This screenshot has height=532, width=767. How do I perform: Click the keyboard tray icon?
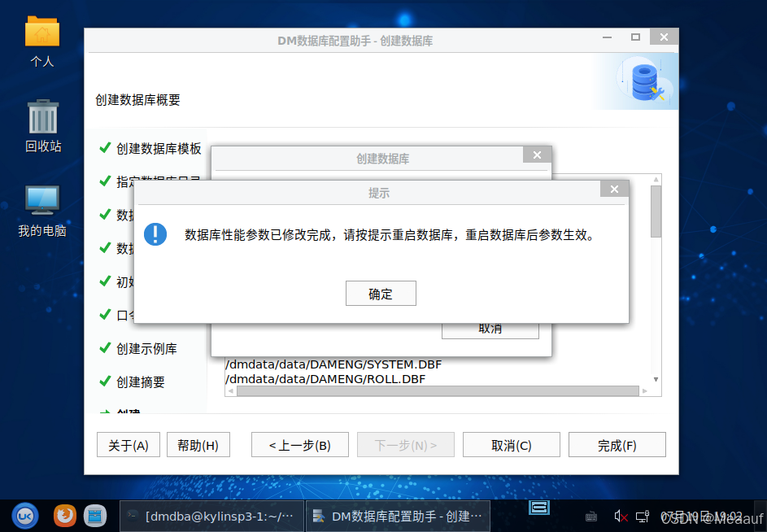(x=591, y=517)
